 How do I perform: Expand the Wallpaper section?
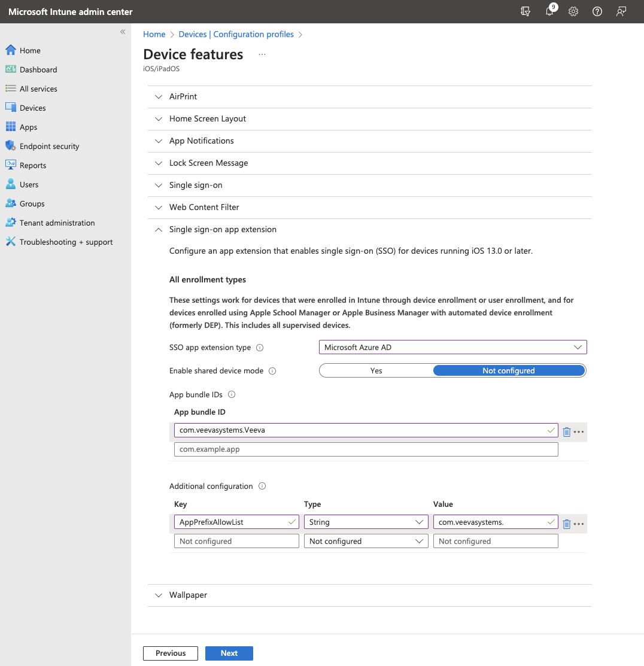click(x=188, y=595)
